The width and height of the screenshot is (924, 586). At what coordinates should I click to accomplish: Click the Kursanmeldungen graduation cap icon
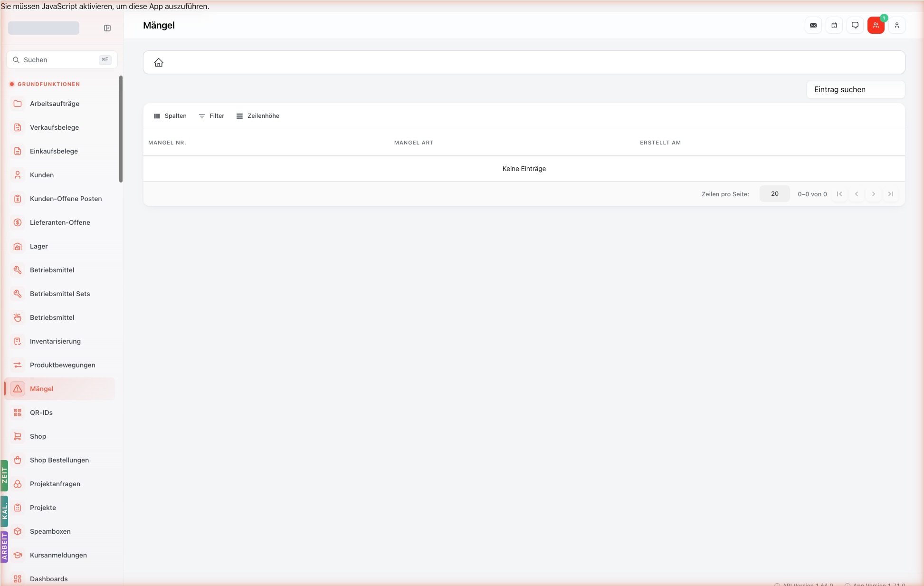18,555
